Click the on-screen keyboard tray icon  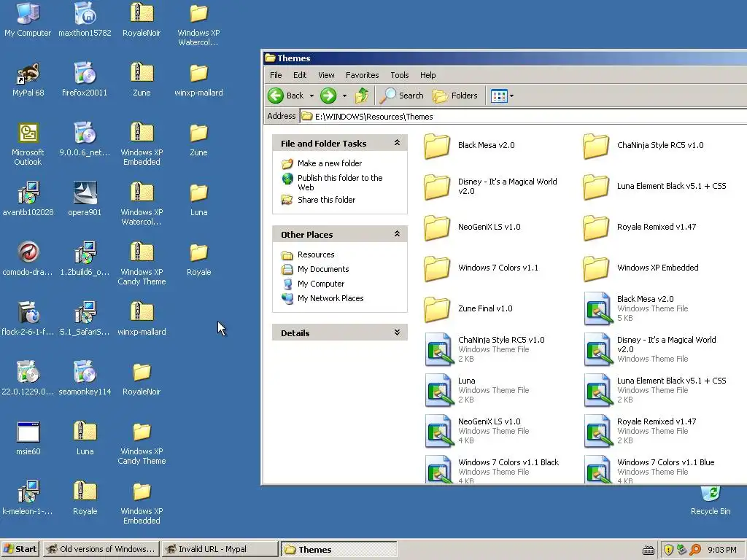(x=648, y=551)
